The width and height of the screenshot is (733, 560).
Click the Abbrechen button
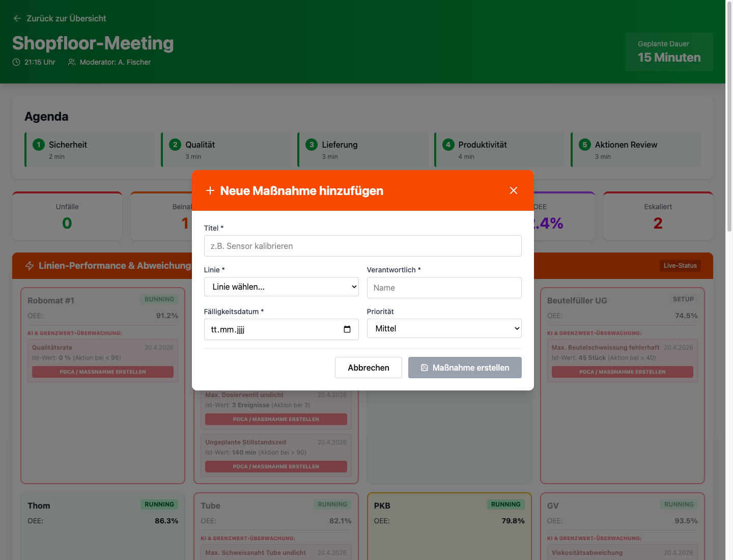tap(368, 368)
